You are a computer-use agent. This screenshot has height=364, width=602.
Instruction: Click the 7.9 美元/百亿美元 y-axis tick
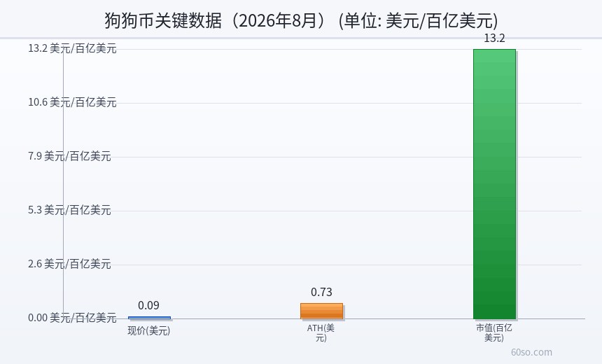click(x=69, y=156)
